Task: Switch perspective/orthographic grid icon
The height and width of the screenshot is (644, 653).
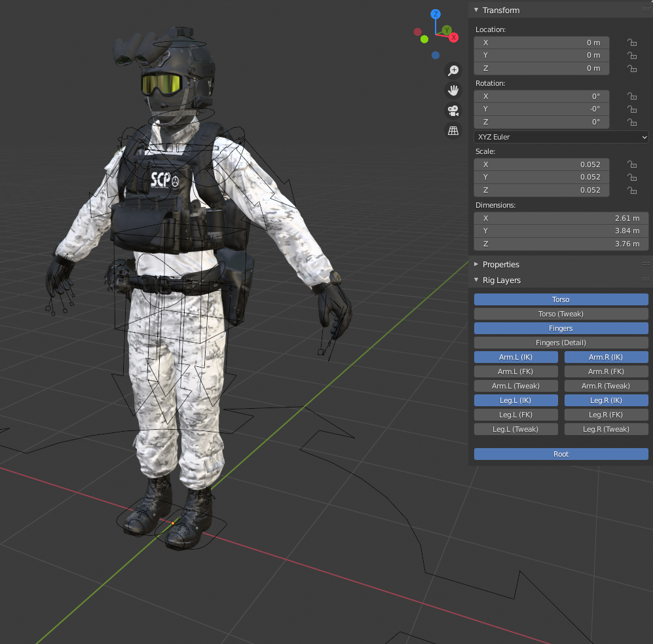Action: click(453, 131)
